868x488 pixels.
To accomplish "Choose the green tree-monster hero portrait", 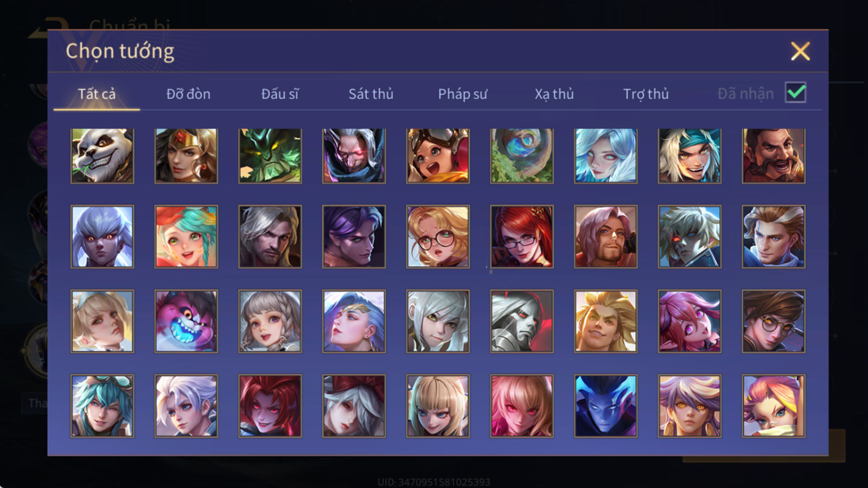I will pos(270,156).
